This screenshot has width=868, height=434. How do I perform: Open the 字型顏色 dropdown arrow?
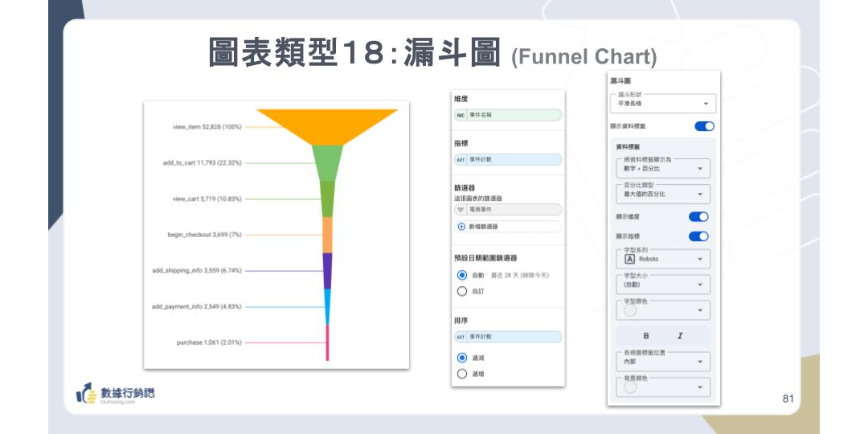[x=700, y=310]
